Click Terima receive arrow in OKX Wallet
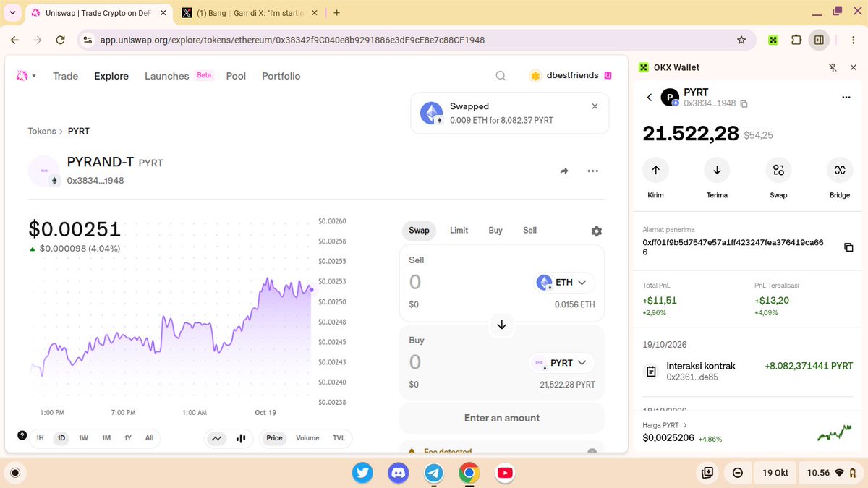Screen dimensions: 868x488 (x=717, y=170)
